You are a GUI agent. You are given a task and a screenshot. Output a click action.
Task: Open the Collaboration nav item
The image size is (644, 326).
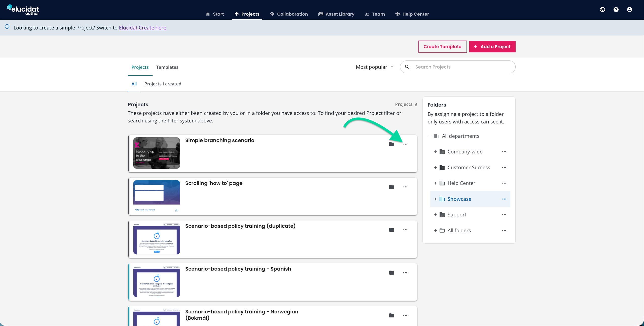click(289, 14)
